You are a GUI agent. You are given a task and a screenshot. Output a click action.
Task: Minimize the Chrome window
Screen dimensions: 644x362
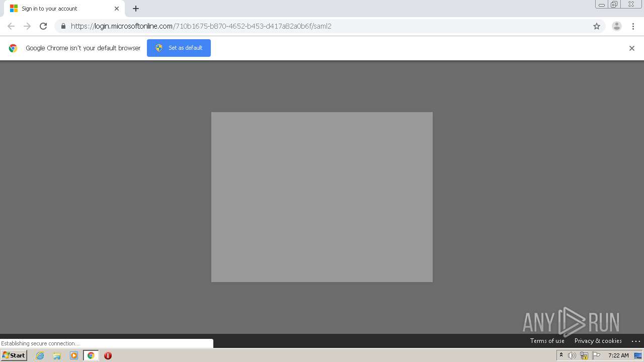(x=602, y=5)
